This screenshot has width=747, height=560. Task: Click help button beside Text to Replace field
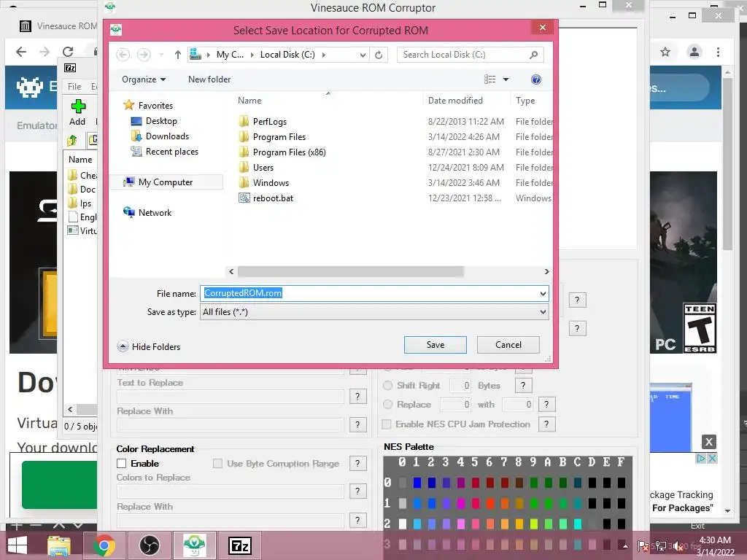[357, 396]
